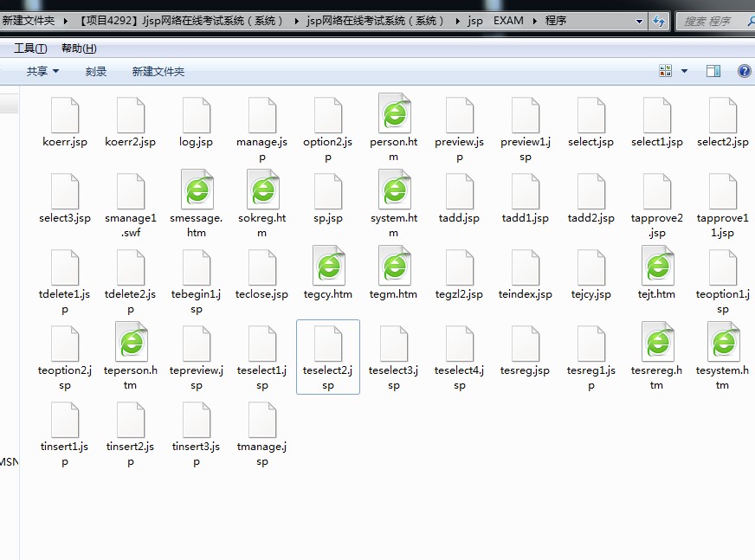
Task: Open the 共享 dropdown
Action: (x=42, y=71)
